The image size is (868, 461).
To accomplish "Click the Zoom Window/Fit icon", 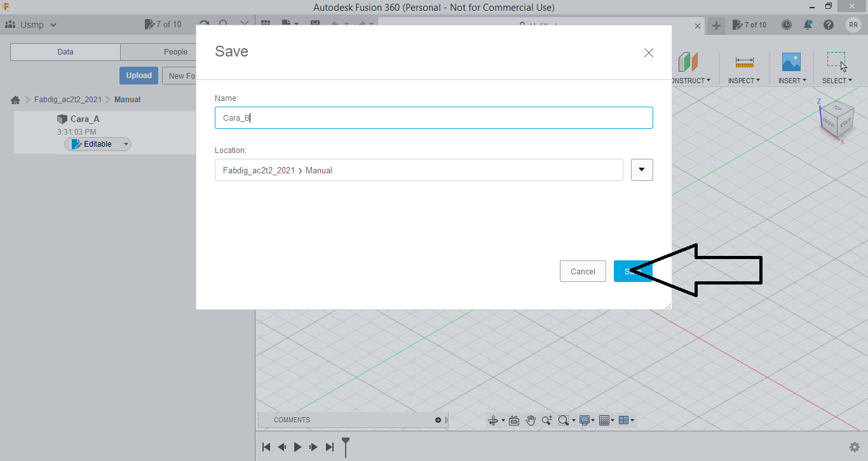I will pyautogui.click(x=564, y=420).
